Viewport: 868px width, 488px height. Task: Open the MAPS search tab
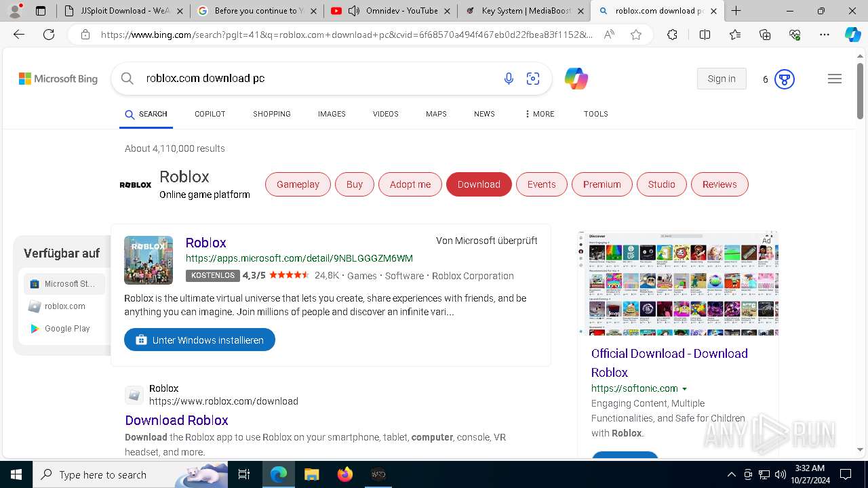pos(436,114)
